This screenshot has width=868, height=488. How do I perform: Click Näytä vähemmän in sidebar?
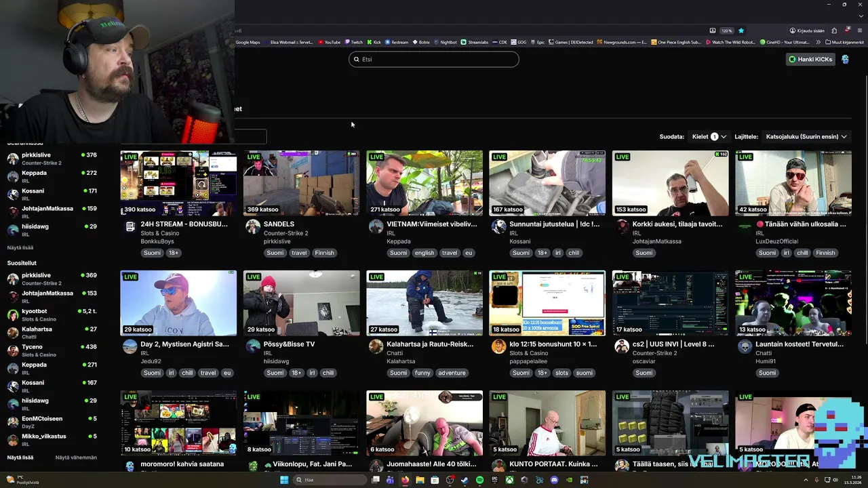click(x=76, y=457)
